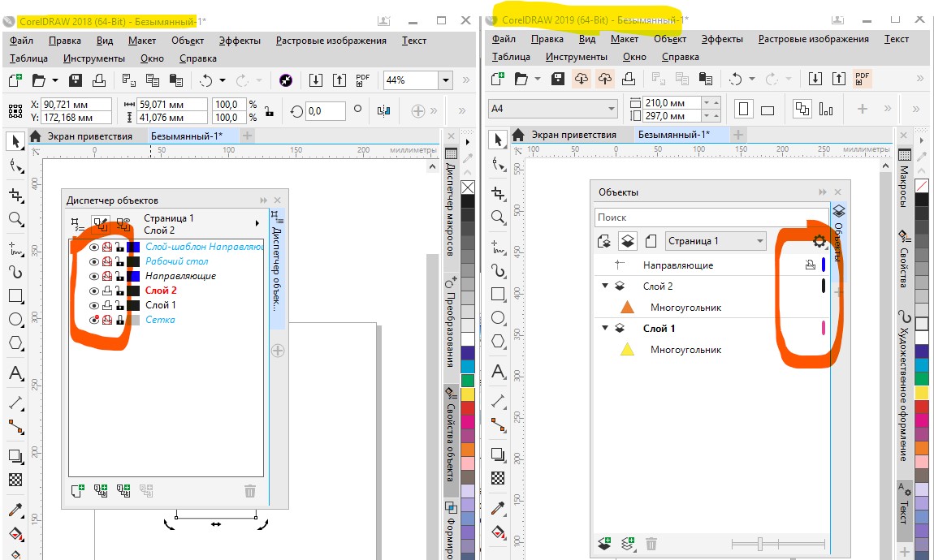Click landscape orientation button in 2019 property bar
The height and width of the screenshot is (560, 934).
tap(768, 110)
